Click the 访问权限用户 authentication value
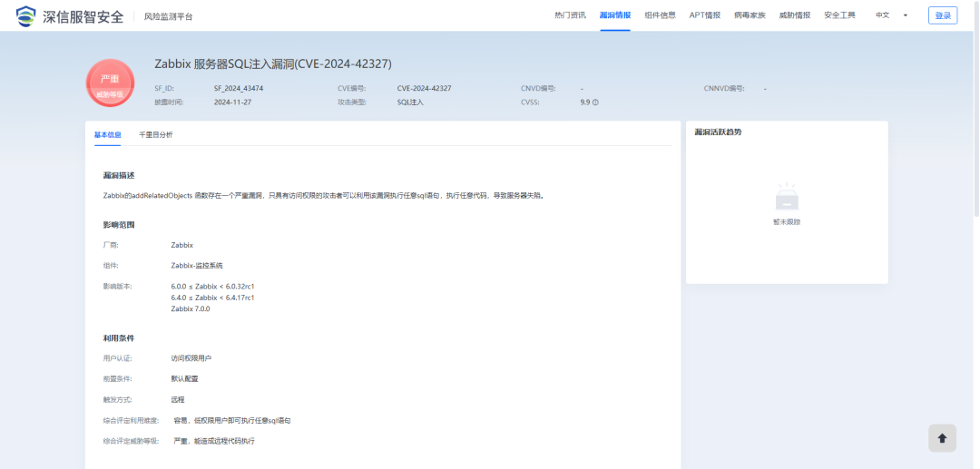 [x=191, y=358]
